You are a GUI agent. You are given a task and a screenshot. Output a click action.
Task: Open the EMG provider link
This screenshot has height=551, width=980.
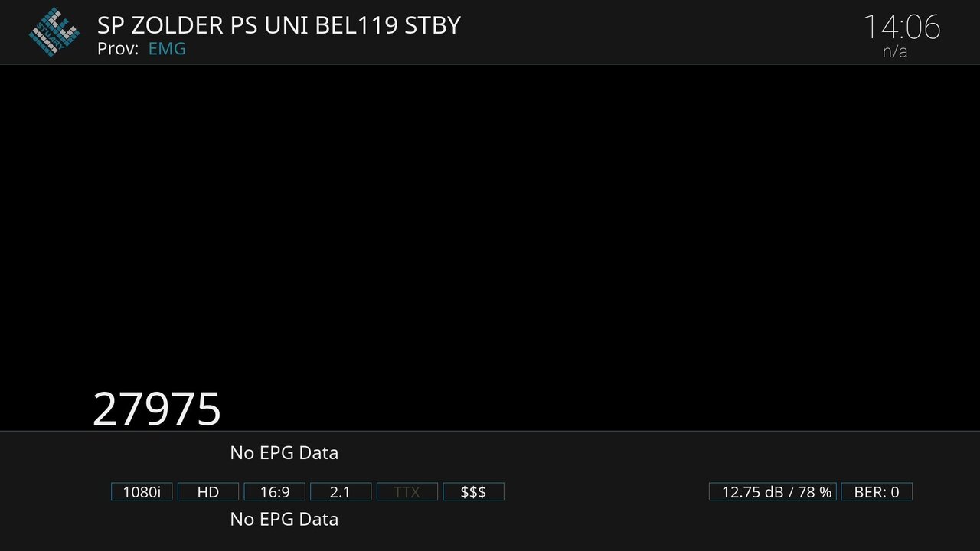pos(167,49)
